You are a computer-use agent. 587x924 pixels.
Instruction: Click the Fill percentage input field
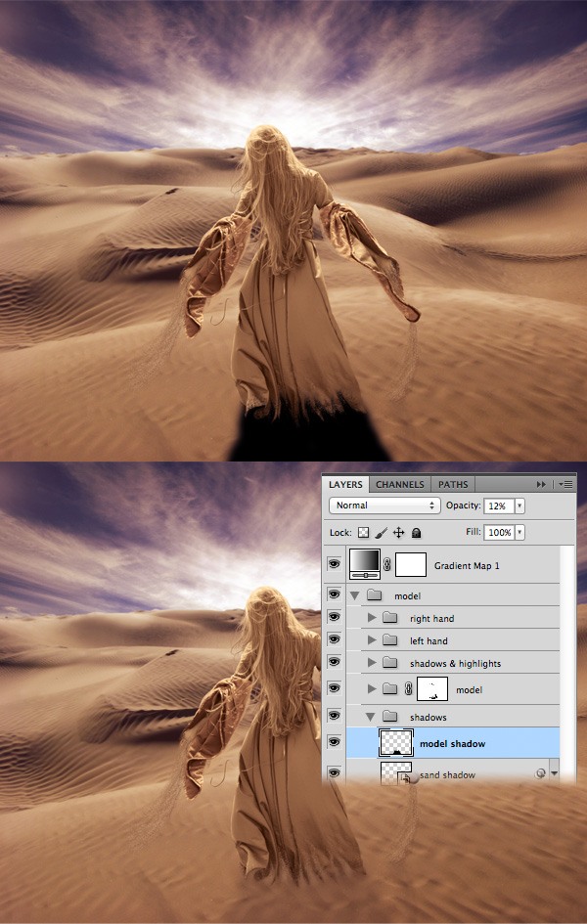click(498, 533)
